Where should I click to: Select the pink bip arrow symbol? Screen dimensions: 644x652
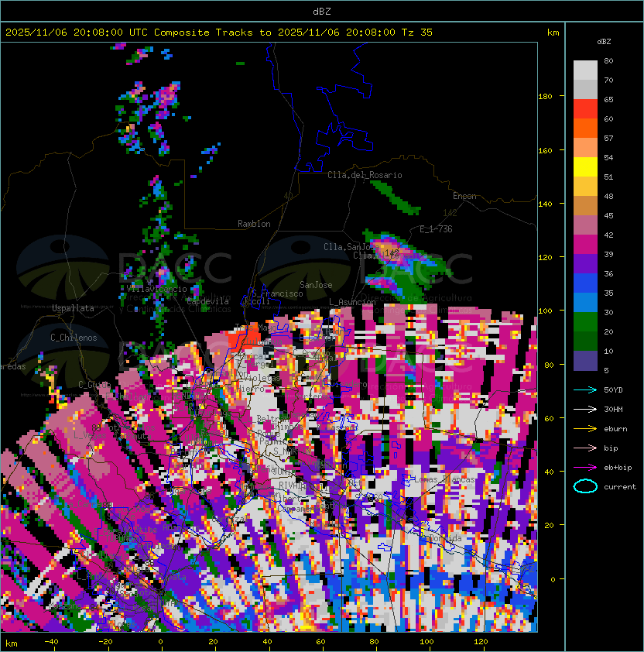(585, 448)
